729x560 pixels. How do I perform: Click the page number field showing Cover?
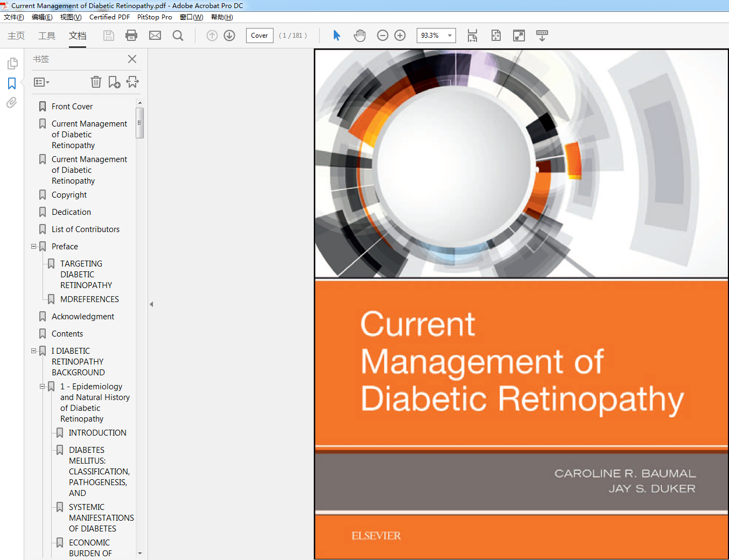[x=260, y=36]
